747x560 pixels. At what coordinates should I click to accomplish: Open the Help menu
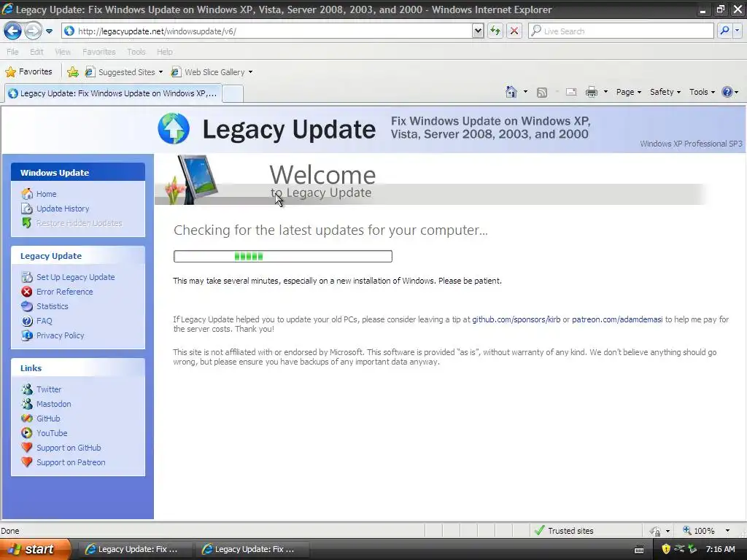tap(164, 52)
